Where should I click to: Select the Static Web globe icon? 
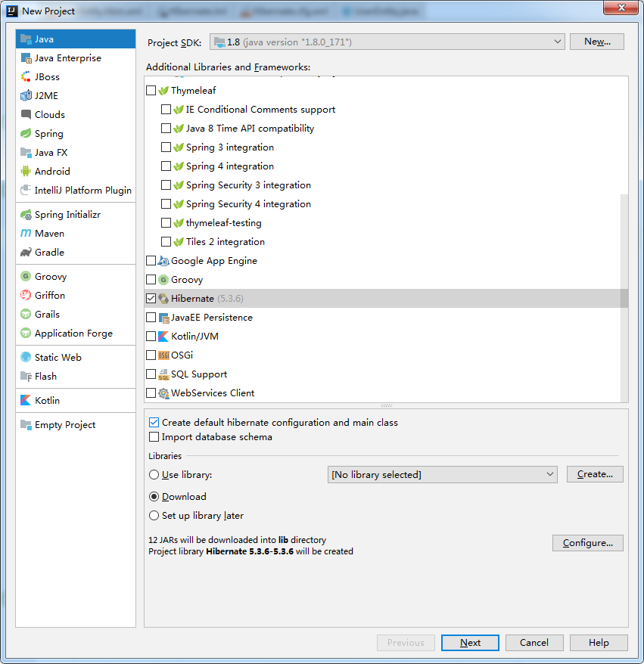(x=26, y=358)
